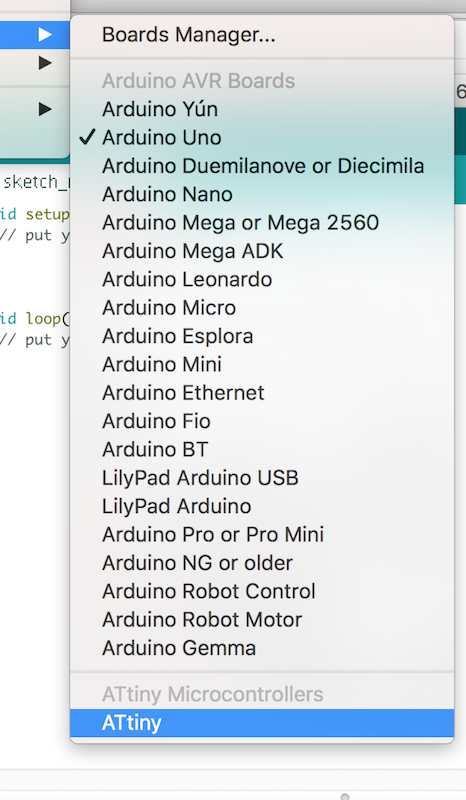The image size is (466, 800).
Task: Pick Arduino Ethernet board
Action: pyautogui.click(x=262, y=393)
